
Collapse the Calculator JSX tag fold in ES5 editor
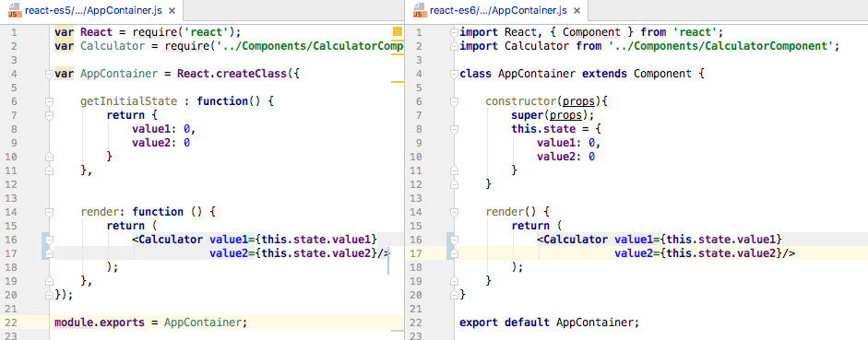coord(49,240)
